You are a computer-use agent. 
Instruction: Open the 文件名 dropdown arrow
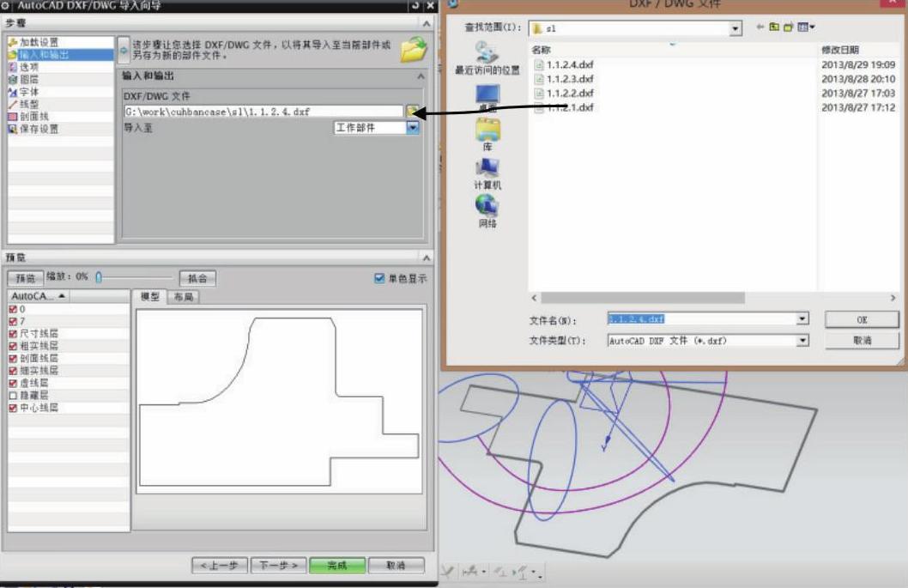point(802,318)
